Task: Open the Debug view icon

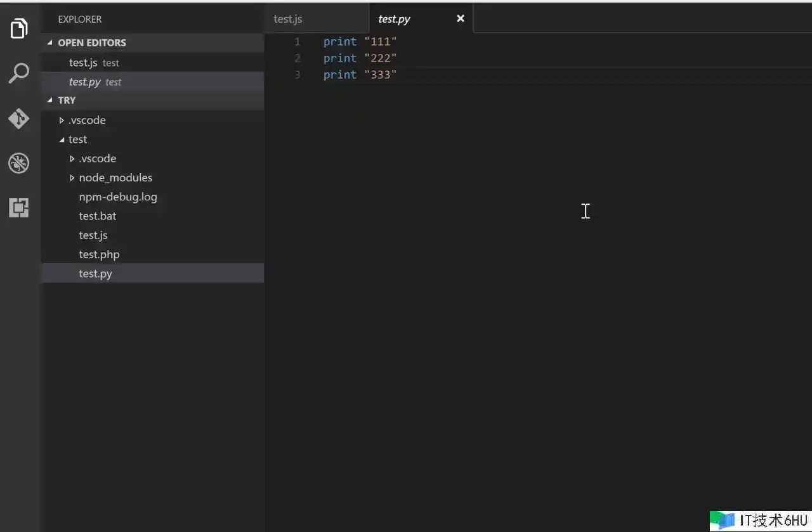Action: point(19,163)
